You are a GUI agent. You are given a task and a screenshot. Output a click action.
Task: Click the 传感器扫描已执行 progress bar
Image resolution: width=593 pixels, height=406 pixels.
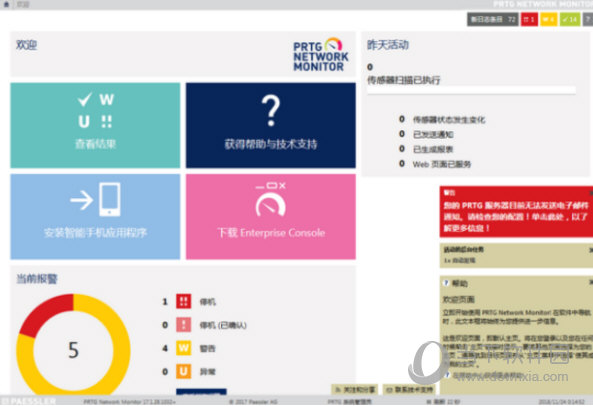point(471,90)
